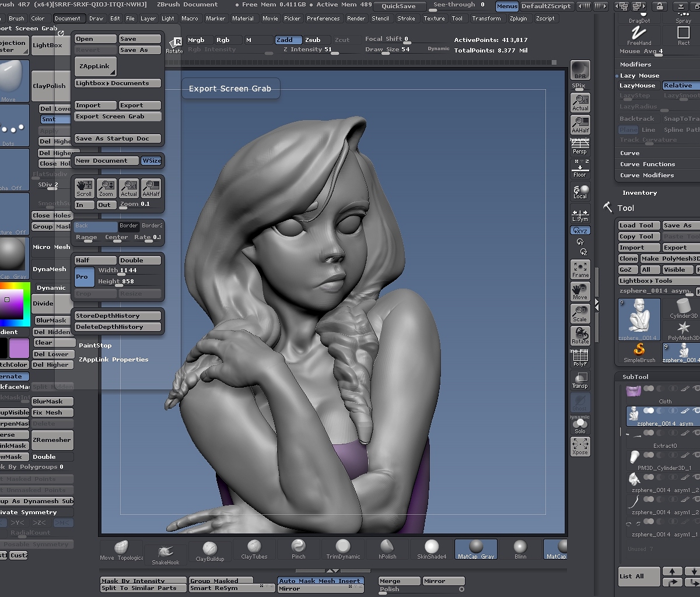Select the SimpleBrush tool

point(639,352)
